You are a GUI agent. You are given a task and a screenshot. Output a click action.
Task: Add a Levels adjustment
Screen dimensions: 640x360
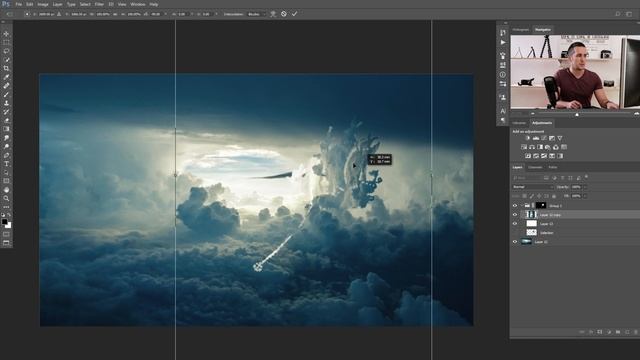click(x=536, y=138)
